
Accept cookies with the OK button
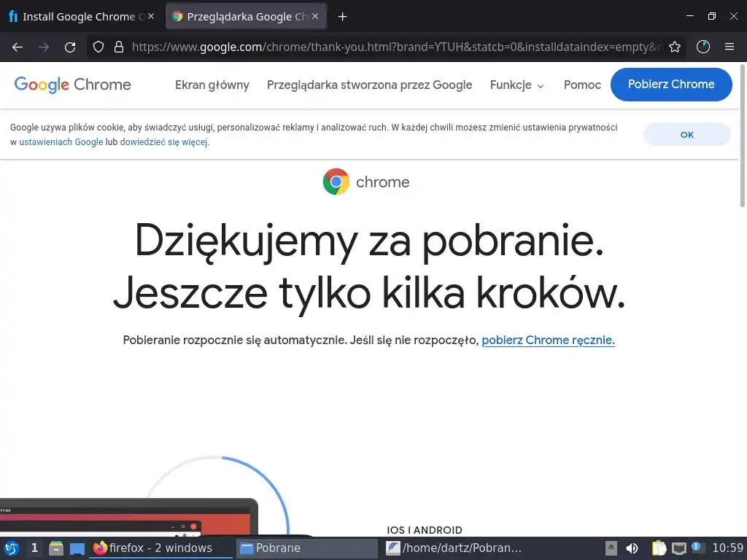[x=687, y=135]
